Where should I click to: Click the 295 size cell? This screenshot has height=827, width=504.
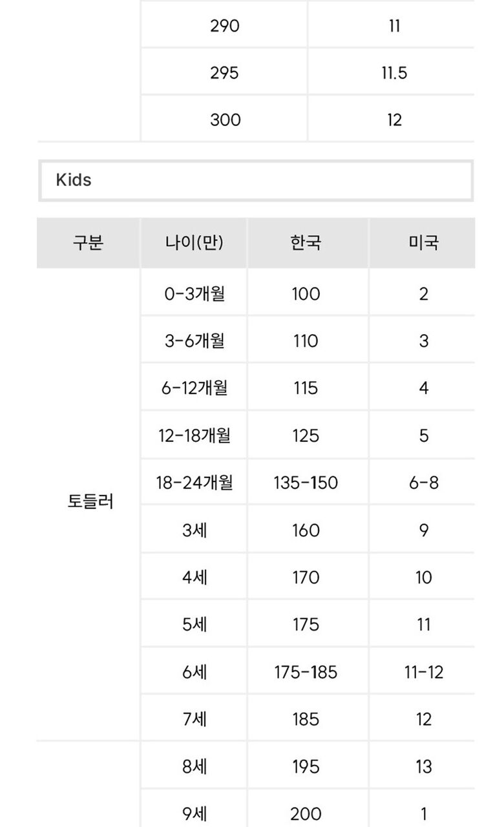(224, 73)
